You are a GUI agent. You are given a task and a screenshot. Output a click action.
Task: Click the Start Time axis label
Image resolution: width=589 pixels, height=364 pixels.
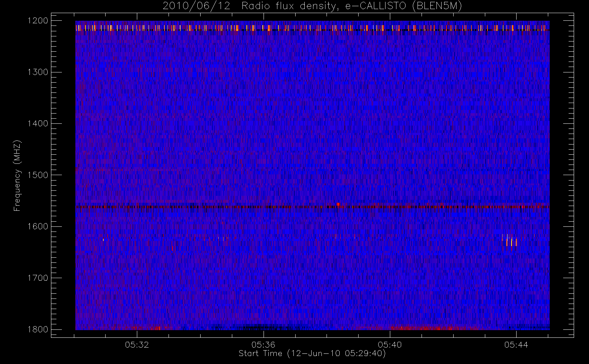[x=312, y=353]
